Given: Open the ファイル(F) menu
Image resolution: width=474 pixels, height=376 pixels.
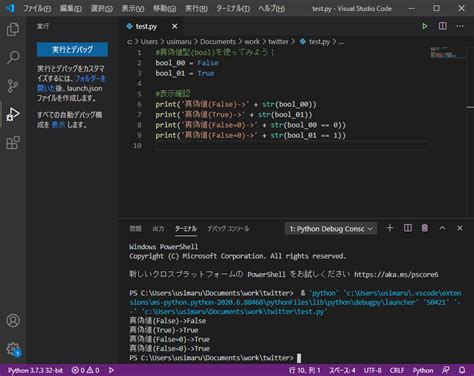Looking at the screenshot, I should [x=37, y=8].
